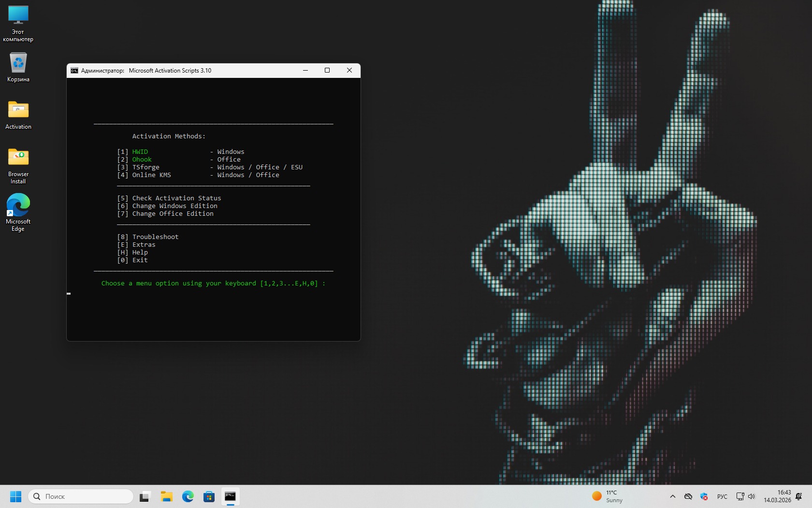Screen dimensions: 812x508
Task: Open the РУС language switcher
Action: (722, 496)
